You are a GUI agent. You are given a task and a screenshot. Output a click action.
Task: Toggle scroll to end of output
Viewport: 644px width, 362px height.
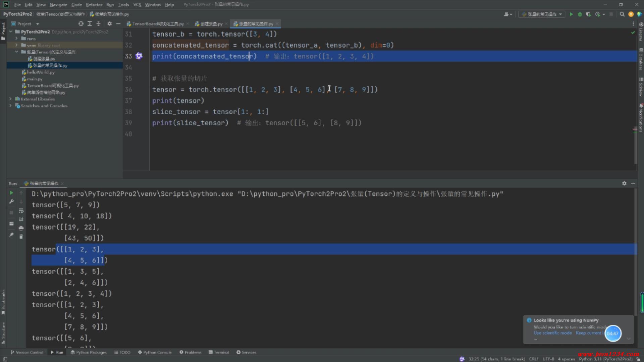point(21,219)
